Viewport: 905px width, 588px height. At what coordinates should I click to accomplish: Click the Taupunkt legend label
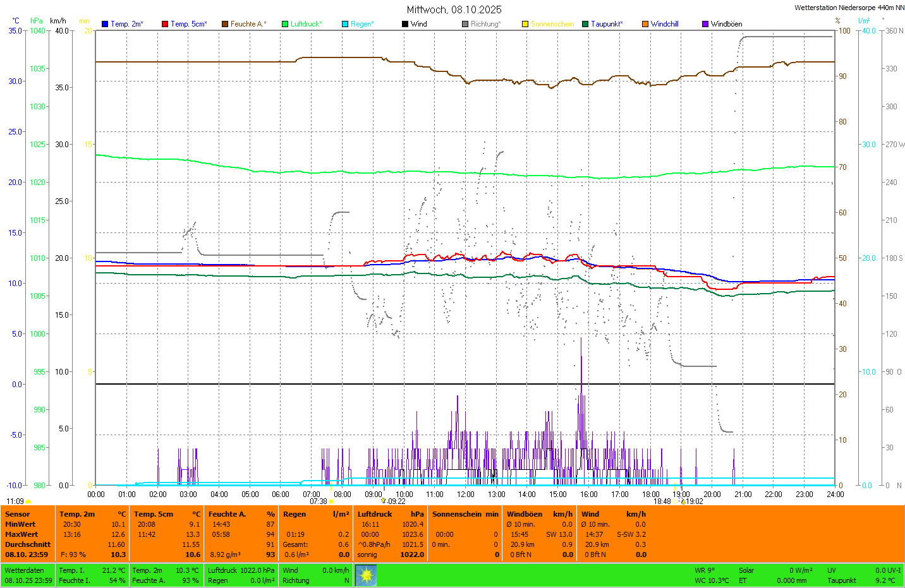click(607, 24)
